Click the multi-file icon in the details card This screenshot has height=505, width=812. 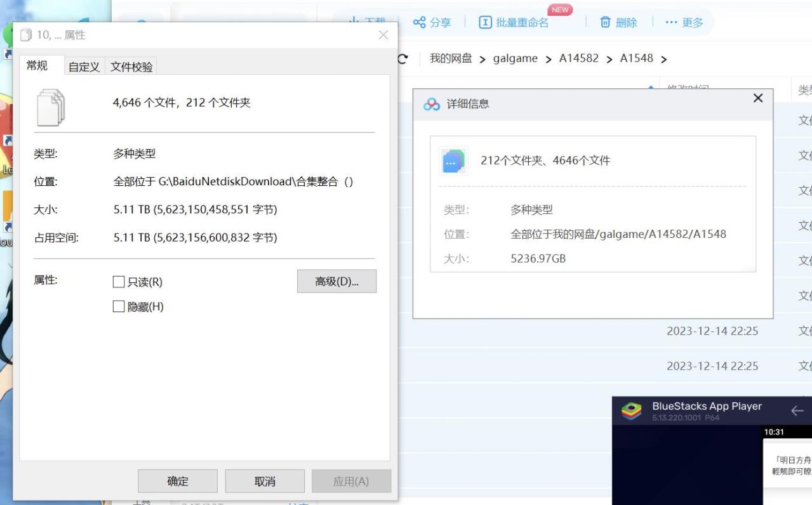pyautogui.click(x=453, y=161)
